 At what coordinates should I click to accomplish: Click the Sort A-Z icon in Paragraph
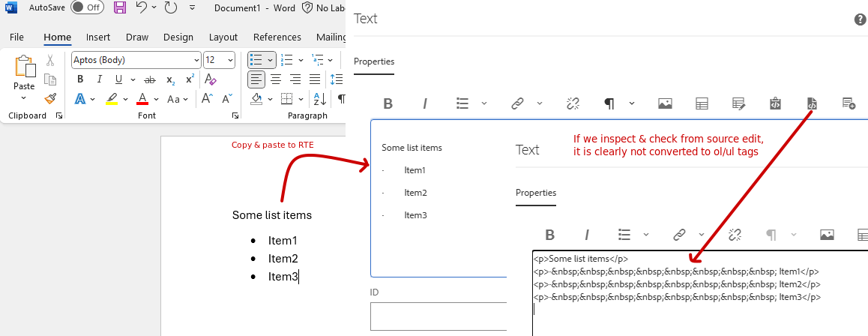pos(318,98)
